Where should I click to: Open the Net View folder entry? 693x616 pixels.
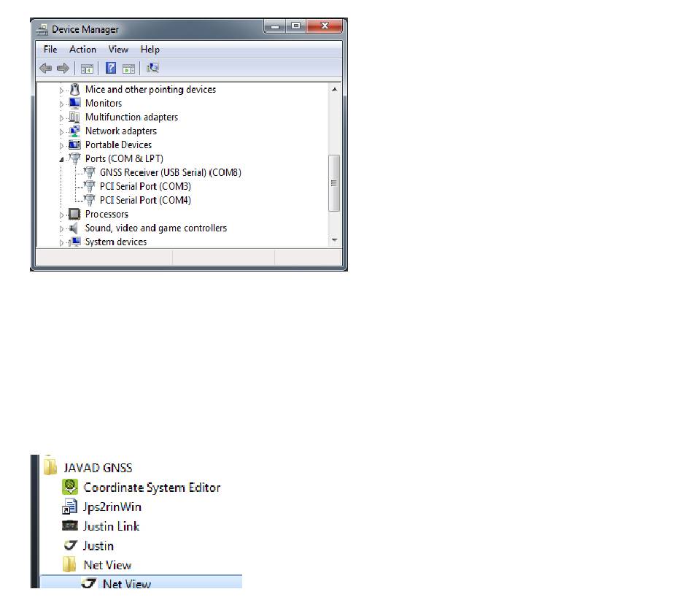(x=107, y=565)
